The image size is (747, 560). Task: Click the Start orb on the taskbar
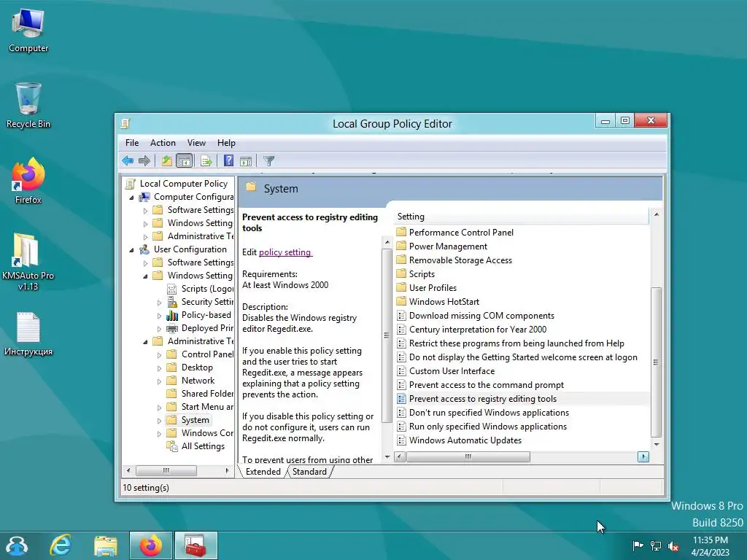pos(16,545)
